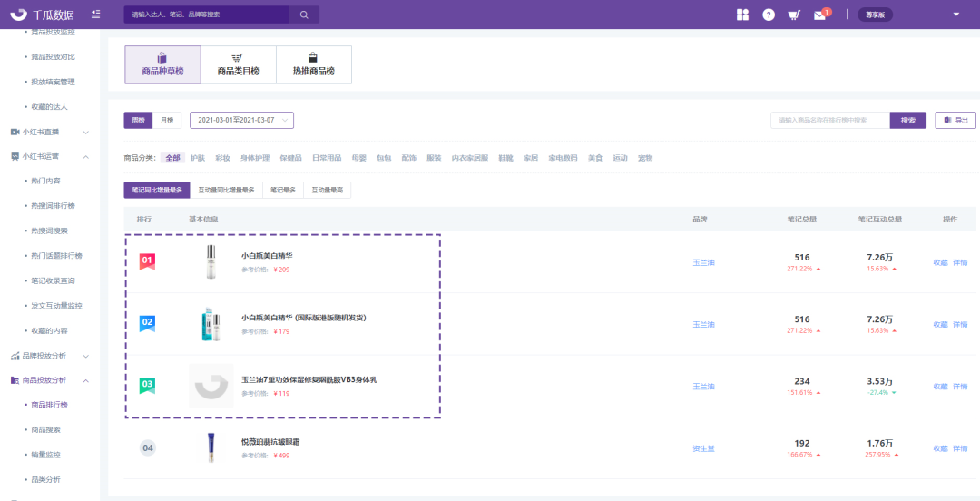Switch to 月榜 monthly ranking

(x=167, y=120)
